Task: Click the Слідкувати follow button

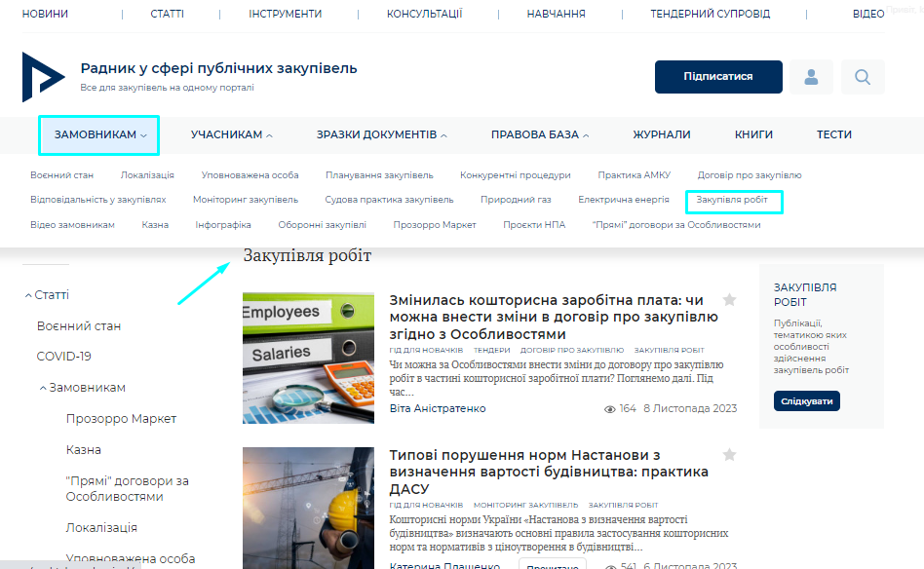Action: pos(807,401)
